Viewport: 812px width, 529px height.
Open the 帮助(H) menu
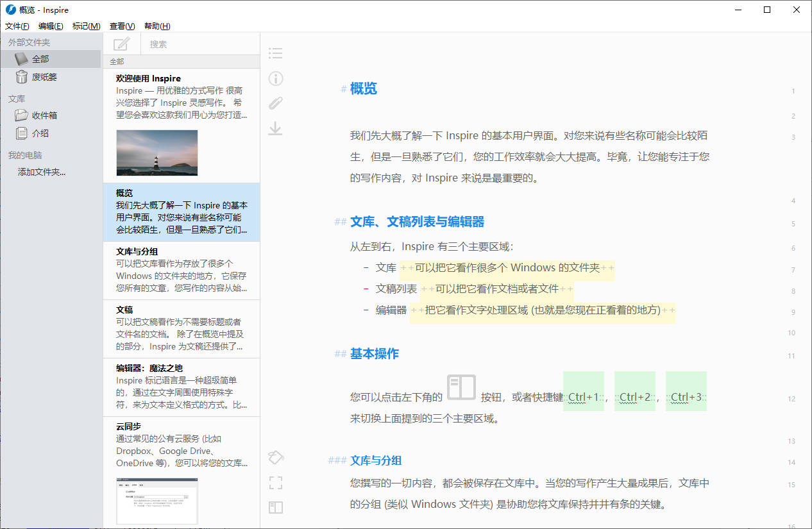[x=157, y=26]
